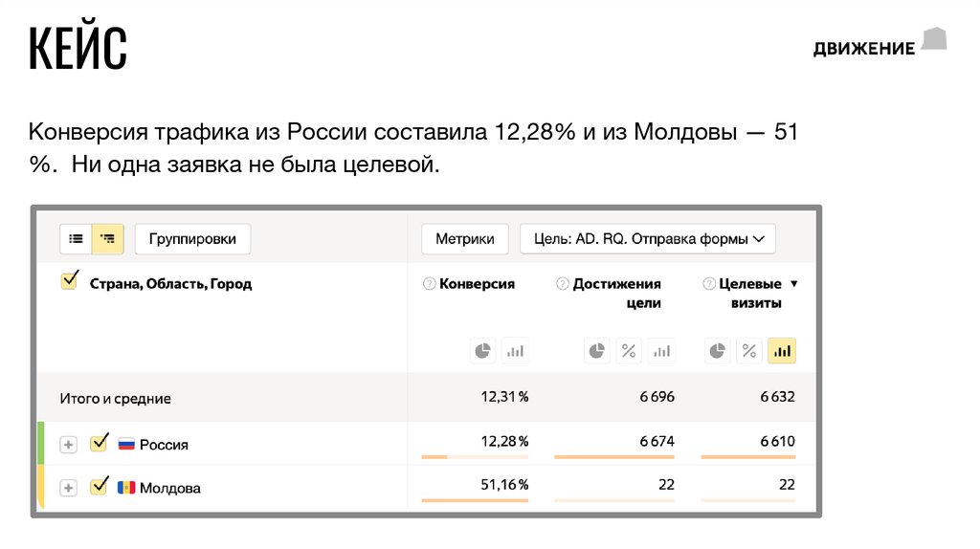The height and width of the screenshot is (549, 980).
Task: Click the Метрики button
Action: point(465,239)
